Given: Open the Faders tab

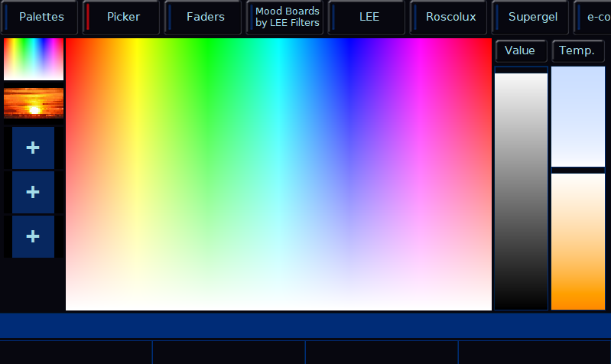Looking at the screenshot, I should [x=203, y=17].
